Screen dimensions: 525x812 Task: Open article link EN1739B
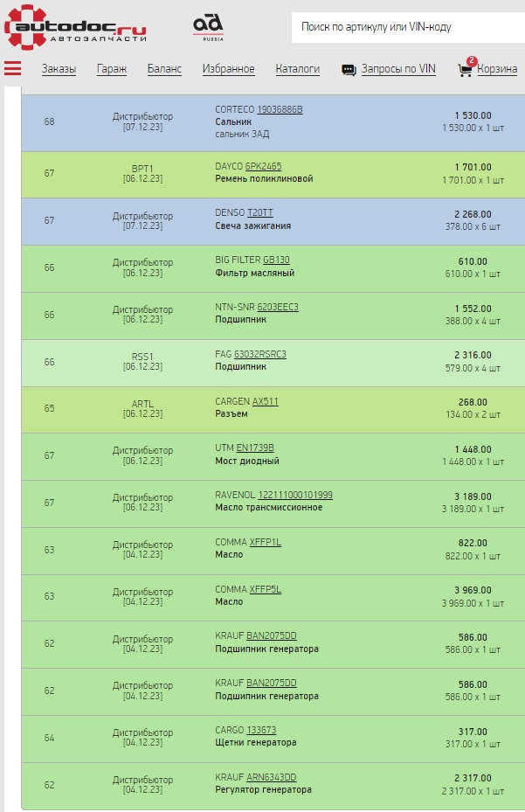click(x=255, y=448)
